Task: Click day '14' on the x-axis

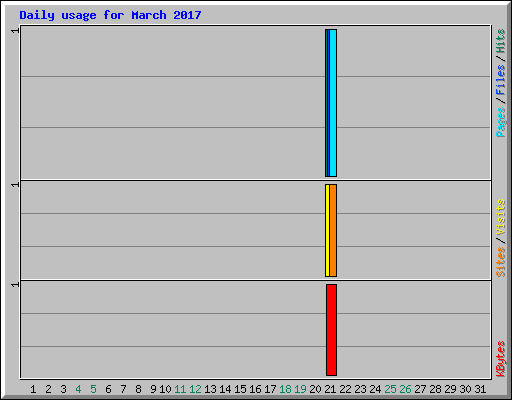Action: point(225,389)
